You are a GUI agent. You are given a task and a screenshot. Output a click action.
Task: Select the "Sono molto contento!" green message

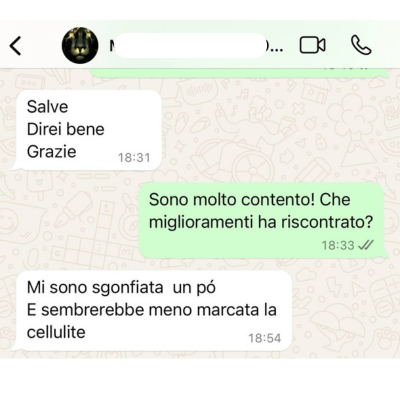click(x=262, y=220)
